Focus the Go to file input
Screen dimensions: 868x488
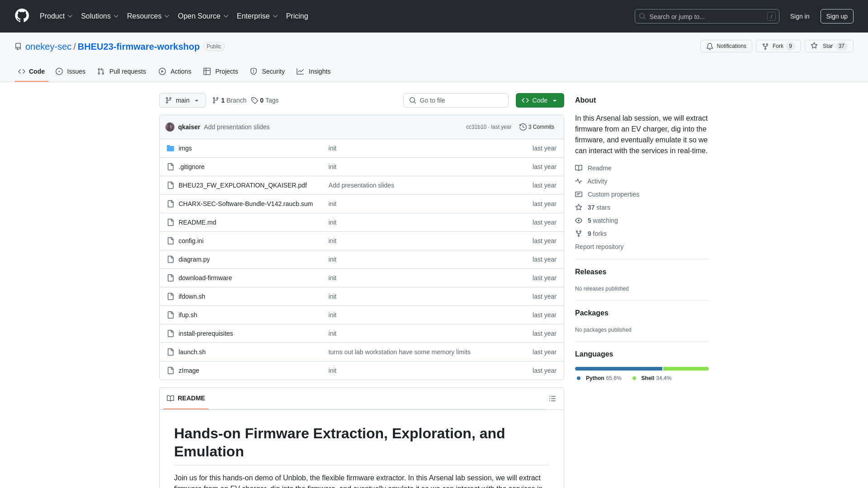(x=456, y=100)
